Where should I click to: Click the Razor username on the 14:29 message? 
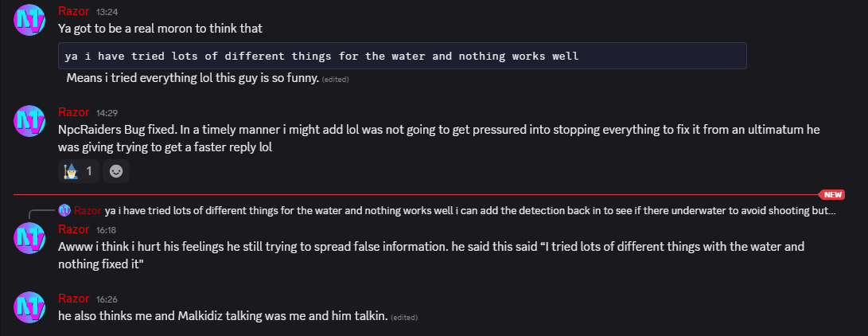(74, 112)
